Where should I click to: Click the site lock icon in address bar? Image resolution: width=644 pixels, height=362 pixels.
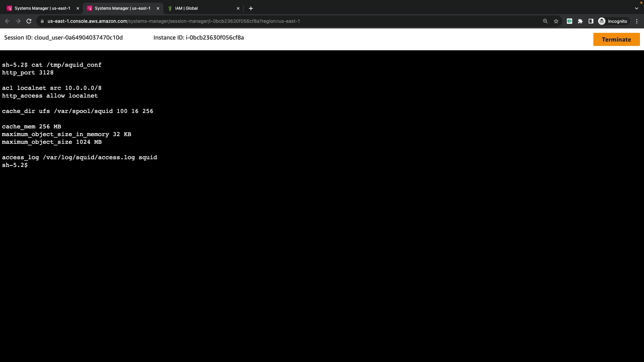(x=42, y=21)
